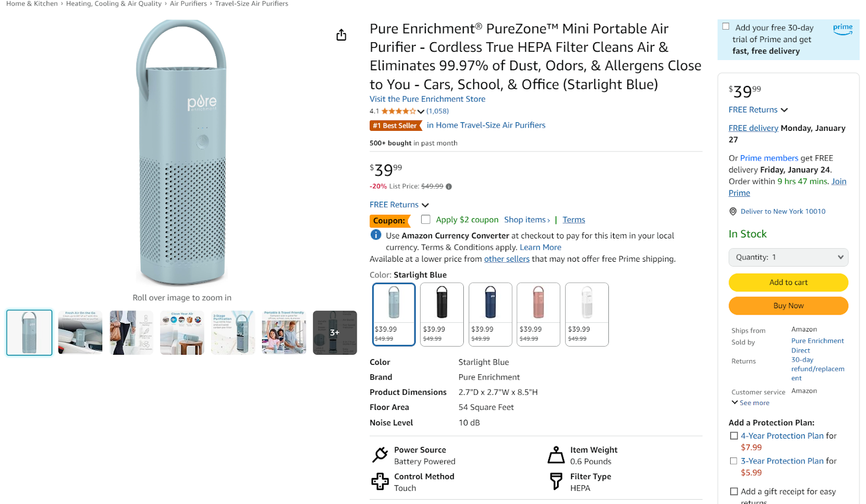
Task: Click the location pin for Deliver to New York
Action: [x=733, y=211]
